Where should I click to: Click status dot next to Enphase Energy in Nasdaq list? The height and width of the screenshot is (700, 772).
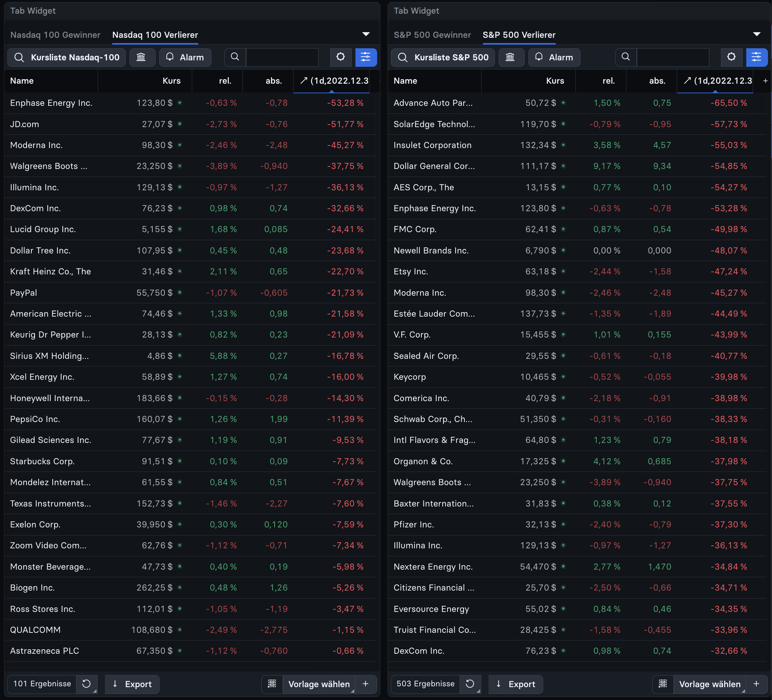click(x=180, y=103)
